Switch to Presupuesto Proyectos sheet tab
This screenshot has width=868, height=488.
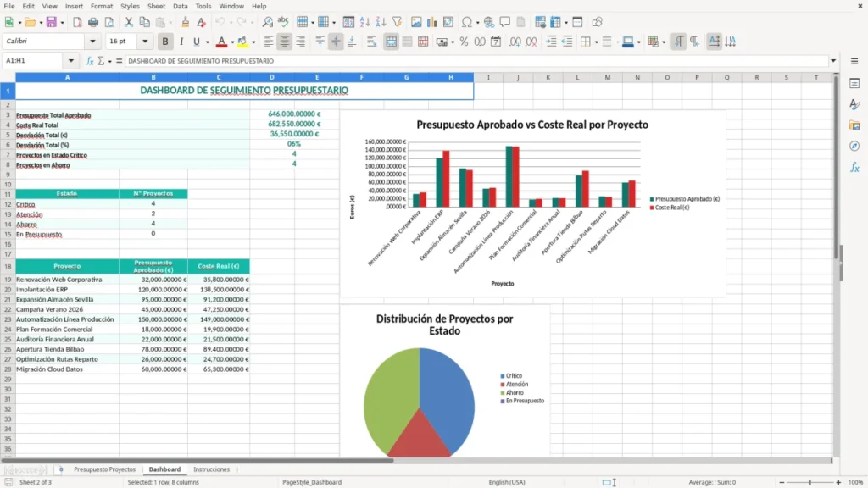(x=104, y=469)
